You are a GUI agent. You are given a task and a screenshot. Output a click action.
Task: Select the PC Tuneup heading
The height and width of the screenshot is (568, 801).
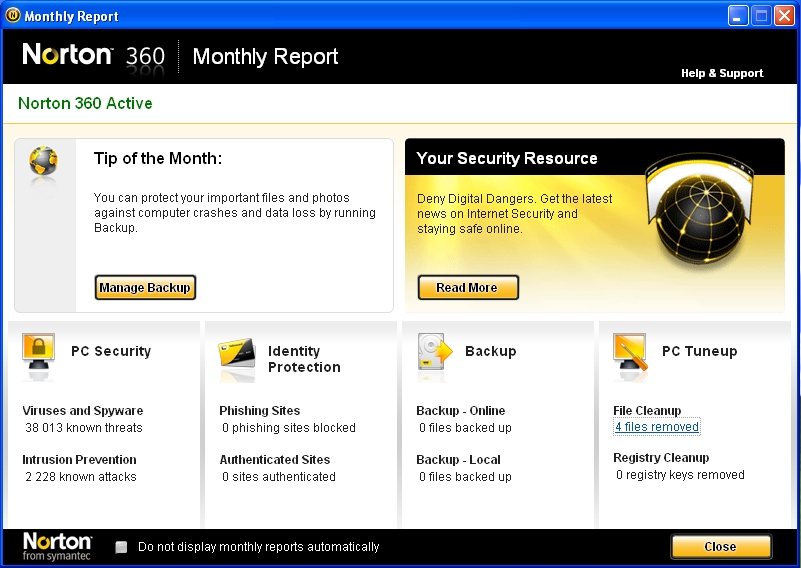699,351
